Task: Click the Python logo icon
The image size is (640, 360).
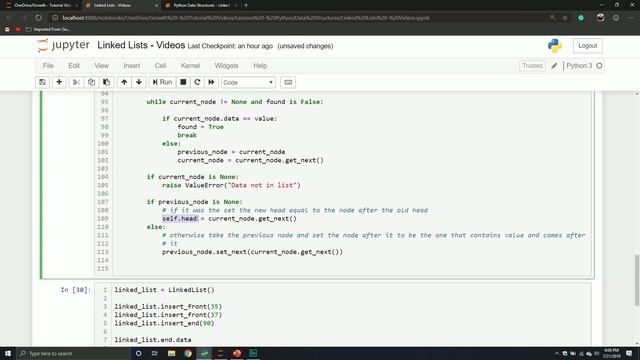Action: (x=555, y=46)
